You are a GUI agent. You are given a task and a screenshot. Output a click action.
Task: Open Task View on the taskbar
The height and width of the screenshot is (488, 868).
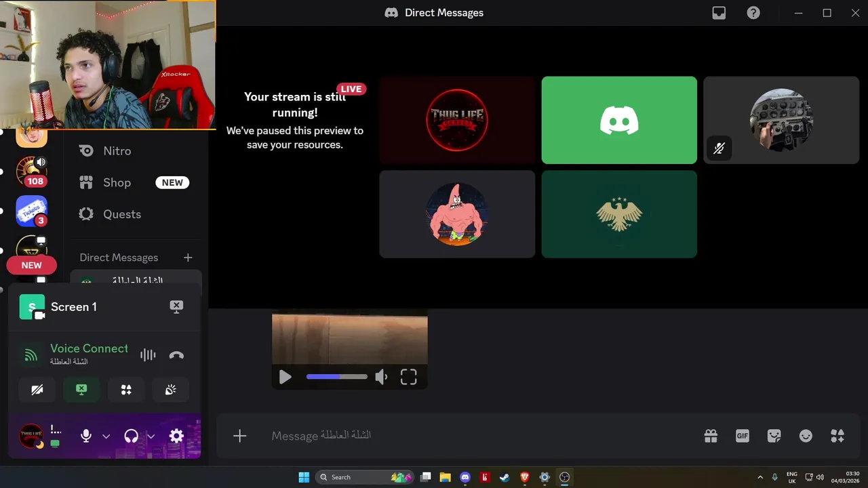click(x=425, y=477)
